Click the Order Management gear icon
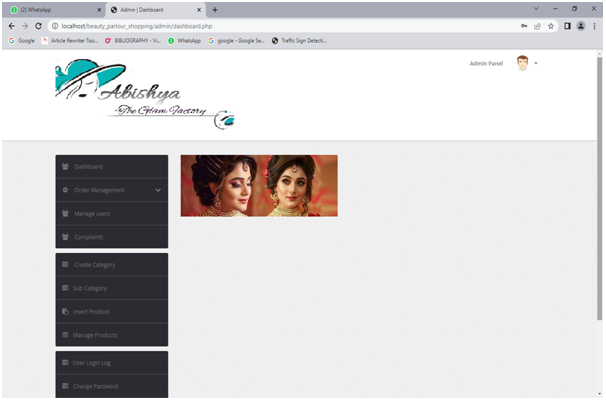Screen dimensions: 606x400 [65, 190]
